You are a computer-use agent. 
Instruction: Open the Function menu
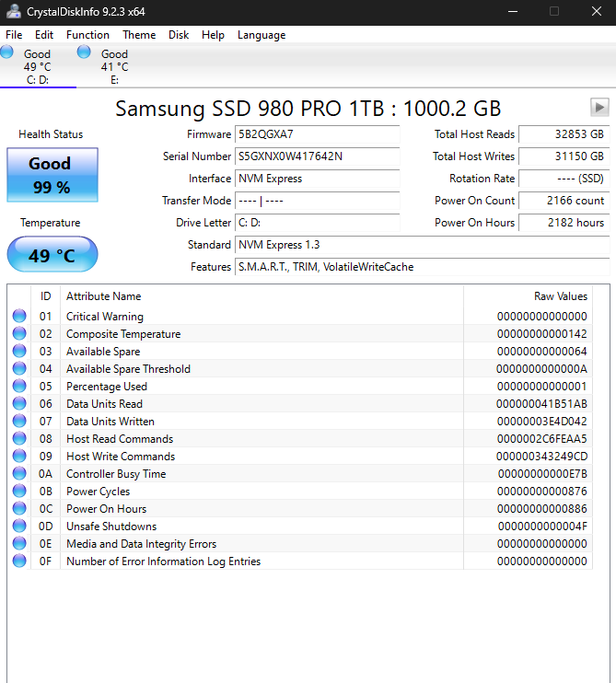click(x=87, y=35)
